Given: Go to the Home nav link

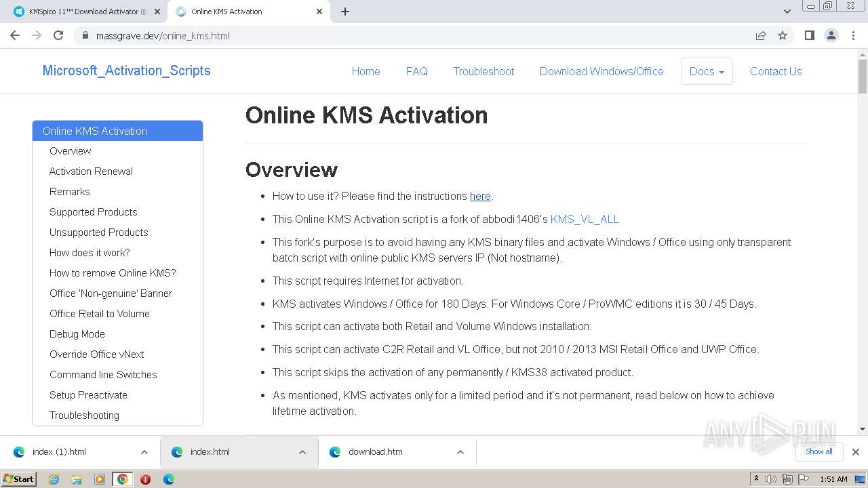Looking at the screenshot, I should (366, 71).
